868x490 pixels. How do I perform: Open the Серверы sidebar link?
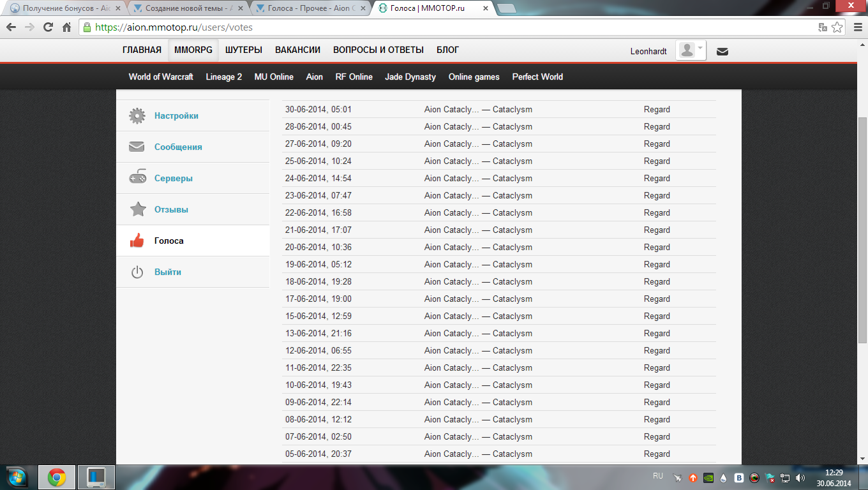174,179
